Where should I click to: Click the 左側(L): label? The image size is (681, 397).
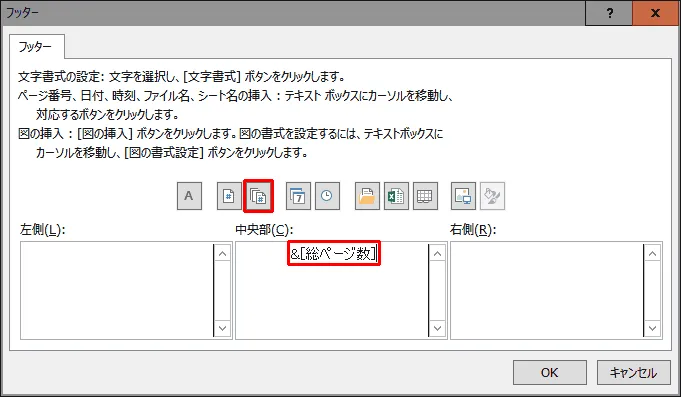coord(43,229)
